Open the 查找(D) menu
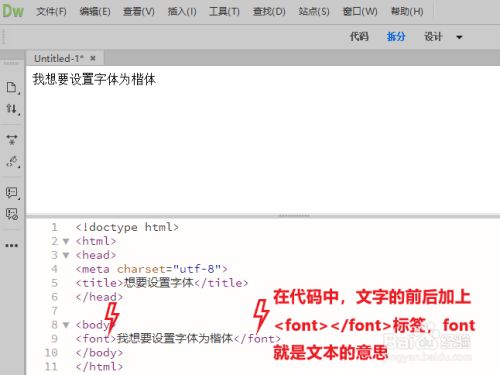 [x=269, y=12]
